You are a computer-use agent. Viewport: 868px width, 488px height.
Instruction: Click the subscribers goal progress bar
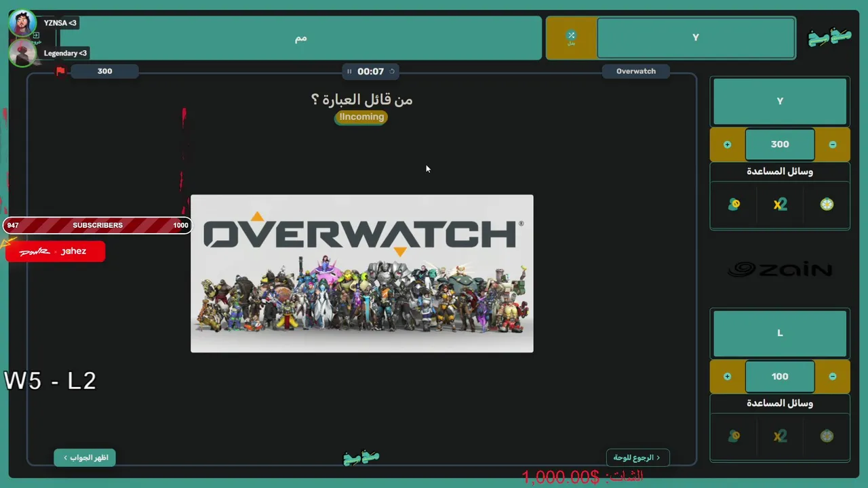pos(97,225)
